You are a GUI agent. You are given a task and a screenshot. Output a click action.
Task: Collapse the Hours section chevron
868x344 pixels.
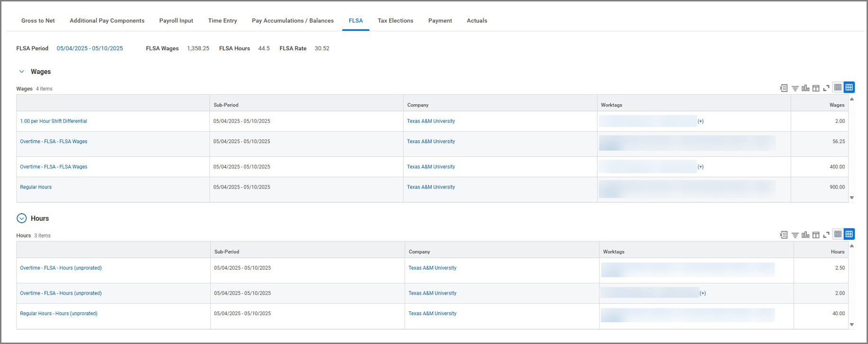point(21,218)
